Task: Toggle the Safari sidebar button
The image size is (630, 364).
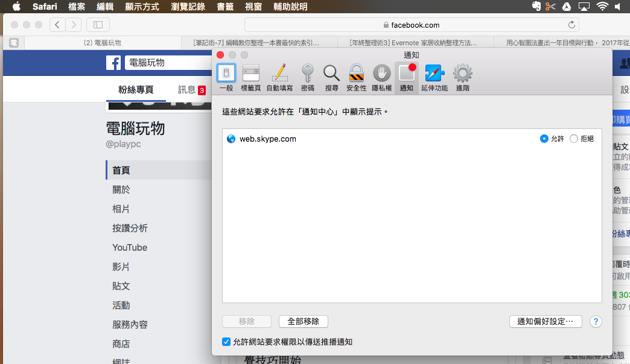Action: (98, 25)
